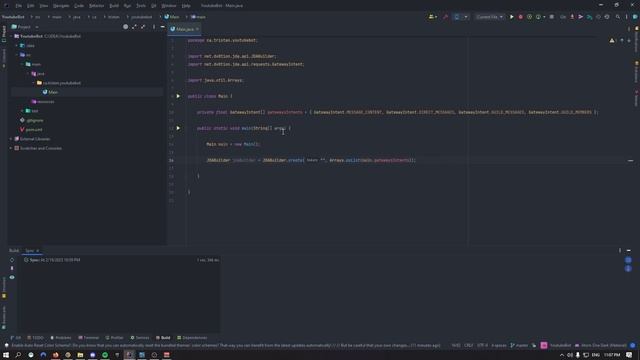Click run gutter arrow beside main method
The height and width of the screenshot is (360, 640).
click(178, 128)
